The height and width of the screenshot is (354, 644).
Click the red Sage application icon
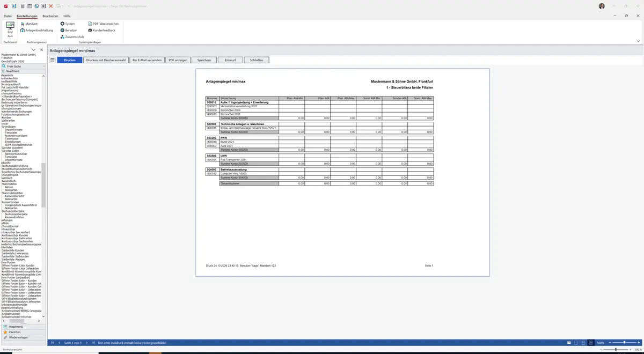click(5, 6)
